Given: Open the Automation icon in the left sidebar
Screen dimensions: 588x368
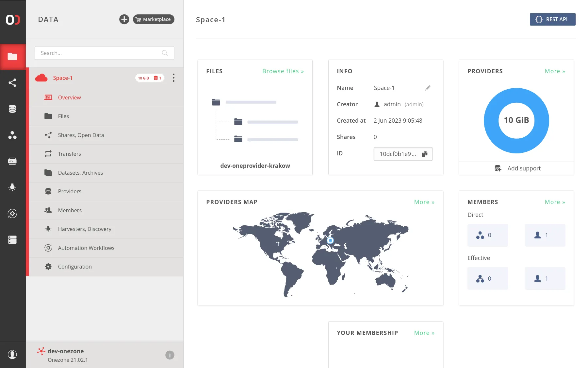Looking at the screenshot, I should click(x=12, y=214).
